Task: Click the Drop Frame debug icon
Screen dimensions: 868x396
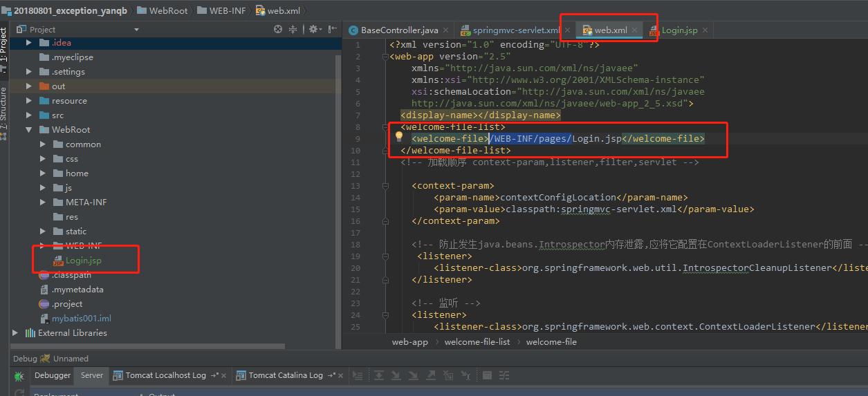Action: click(x=448, y=375)
